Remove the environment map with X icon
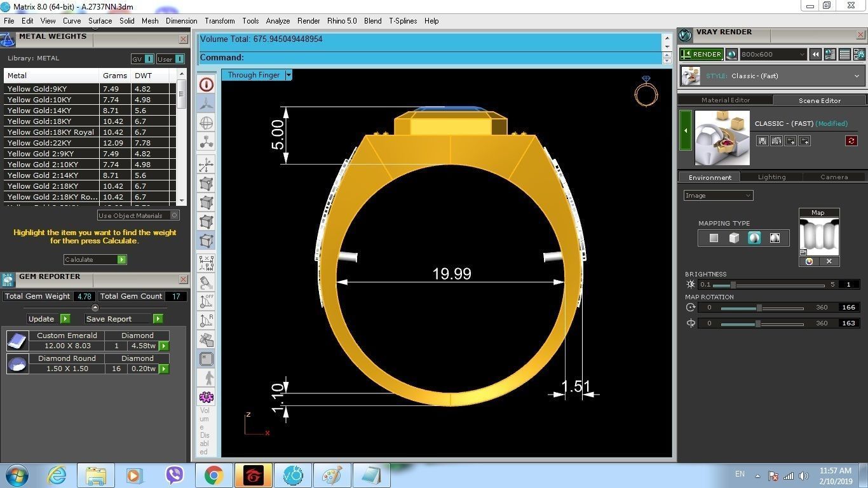Viewport: 868px width, 488px height. pyautogui.click(x=829, y=261)
